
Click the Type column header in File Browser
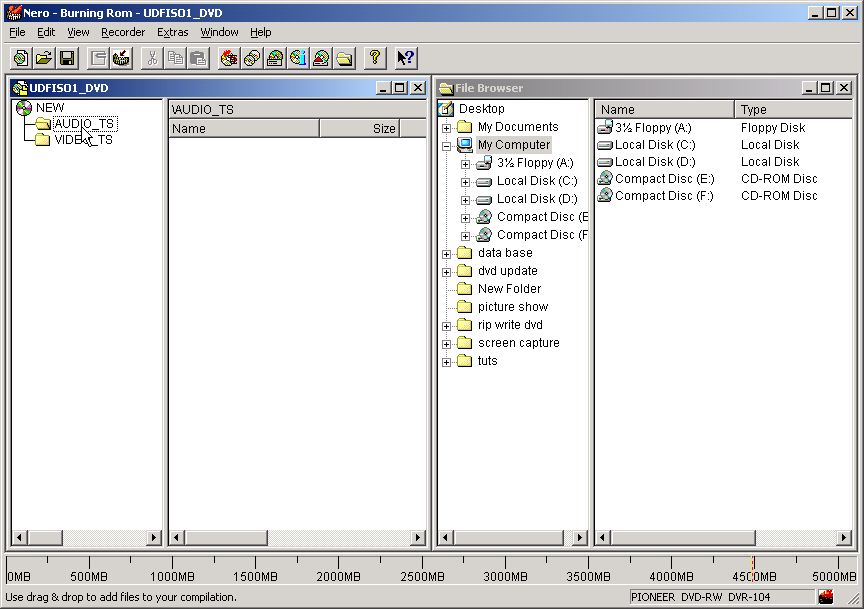[x=793, y=109]
